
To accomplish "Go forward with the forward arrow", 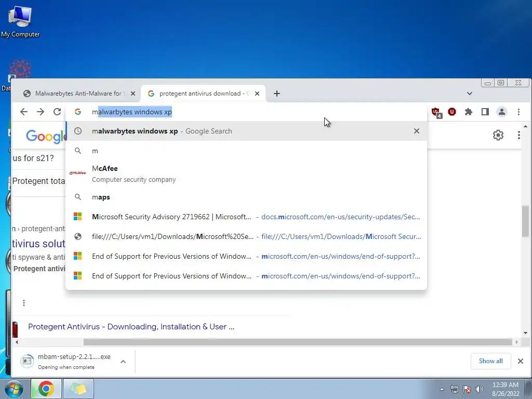I will coord(41,112).
